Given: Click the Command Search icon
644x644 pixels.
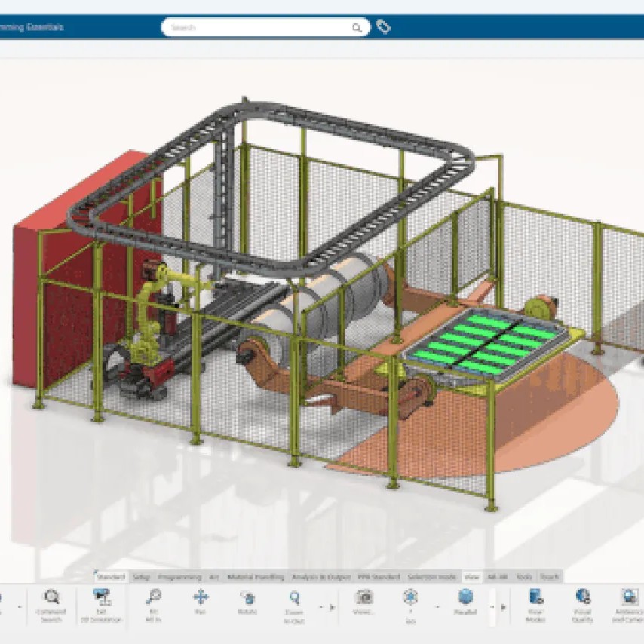Looking at the screenshot, I should point(51,599).
